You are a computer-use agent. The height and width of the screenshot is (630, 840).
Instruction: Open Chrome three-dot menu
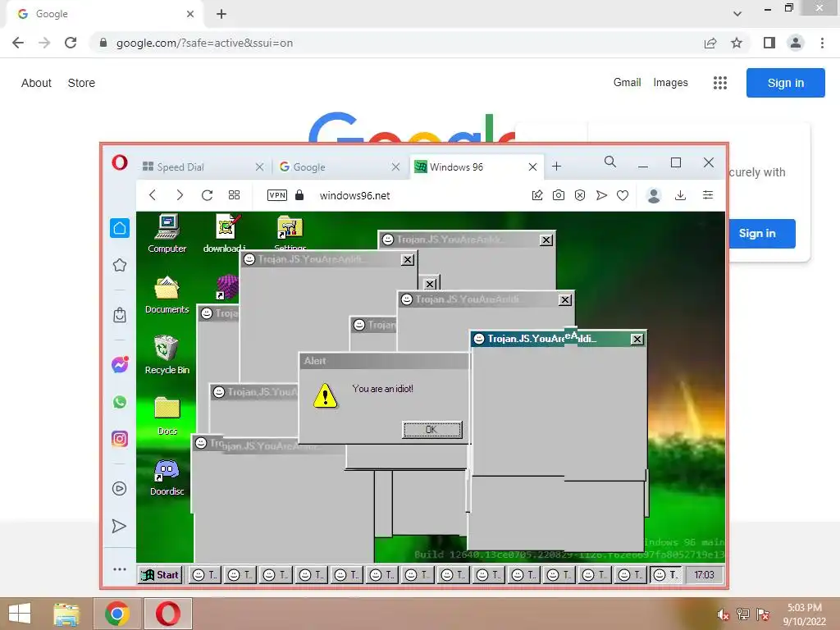(x=822, y=43)
